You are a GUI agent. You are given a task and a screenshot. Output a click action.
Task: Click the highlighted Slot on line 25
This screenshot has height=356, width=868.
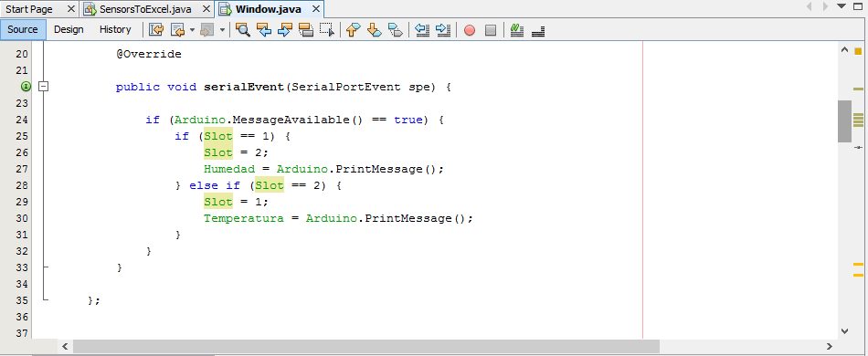218,136
